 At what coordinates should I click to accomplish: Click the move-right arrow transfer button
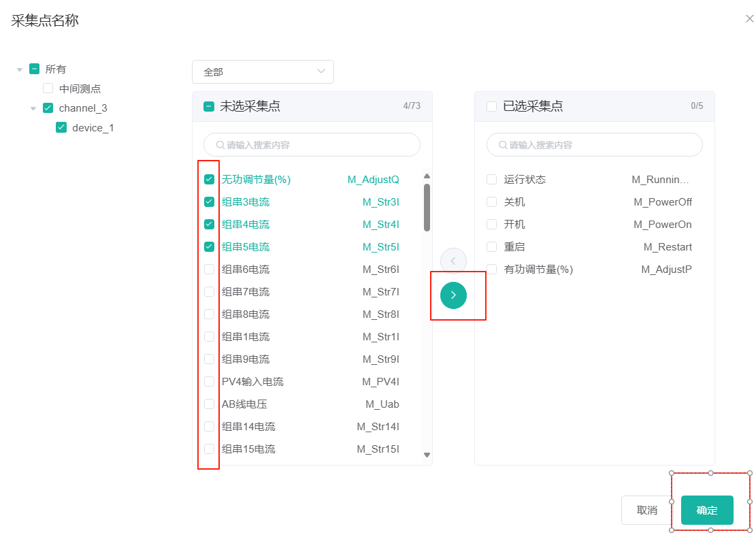click(x=453, y=295)
